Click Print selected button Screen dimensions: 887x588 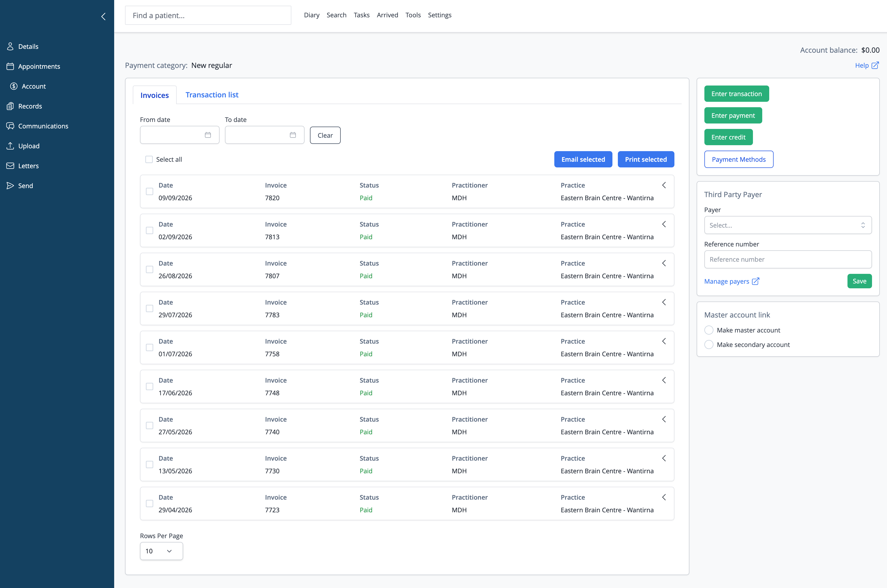(x=645, y=159)
